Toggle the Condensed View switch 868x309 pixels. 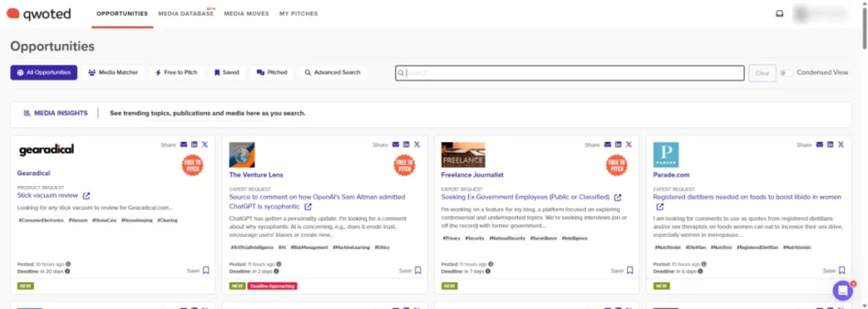pos(786,73)
